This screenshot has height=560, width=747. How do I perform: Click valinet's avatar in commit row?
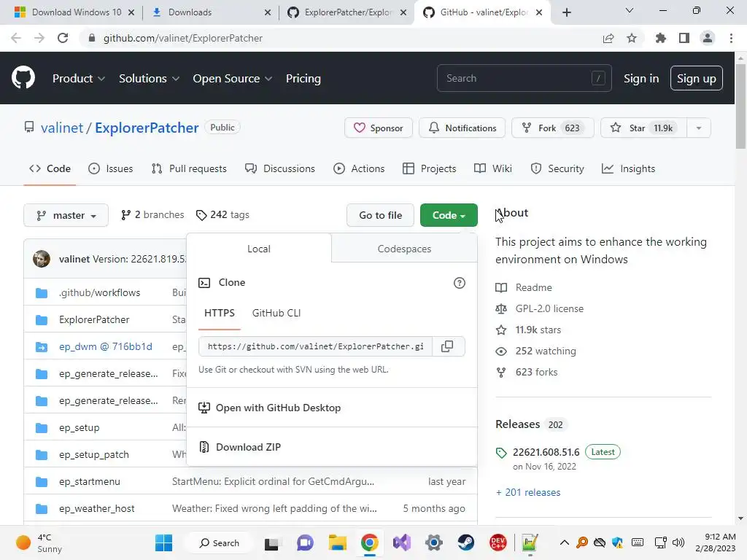coord(42,259)
